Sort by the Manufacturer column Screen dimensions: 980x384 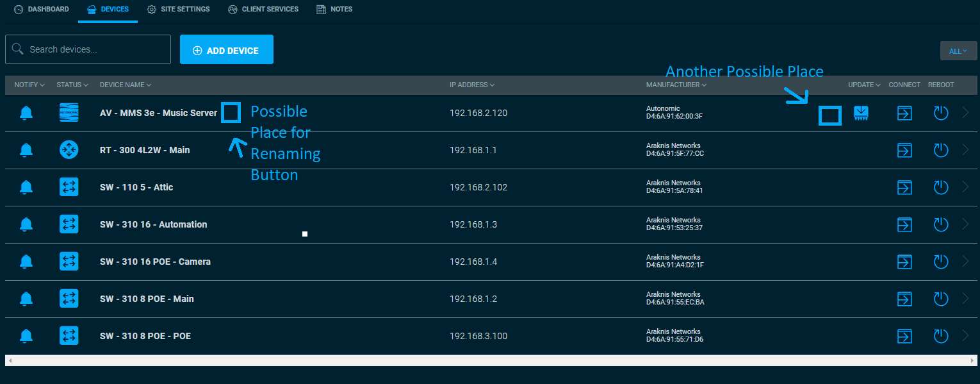click(x=676, y=85)
